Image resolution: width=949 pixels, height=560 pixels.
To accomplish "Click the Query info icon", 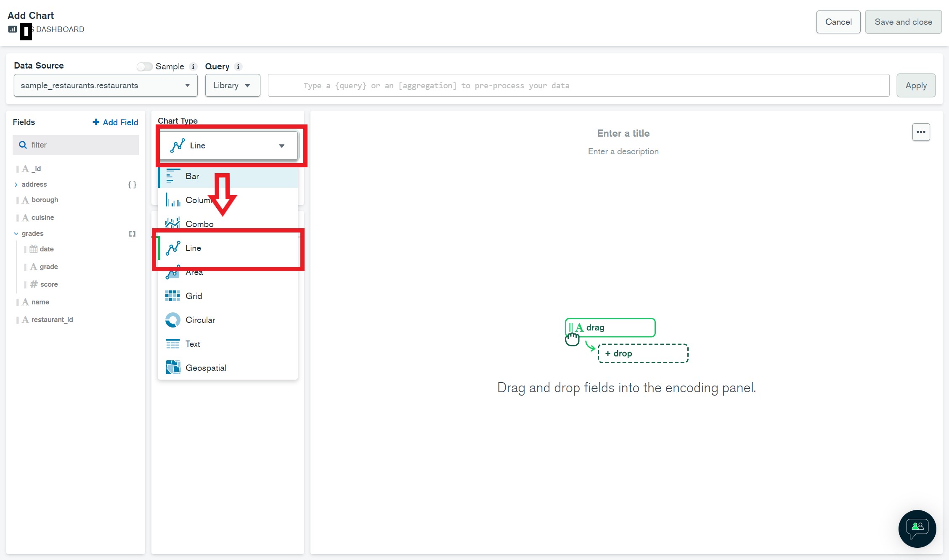I will tap(238, 66).
